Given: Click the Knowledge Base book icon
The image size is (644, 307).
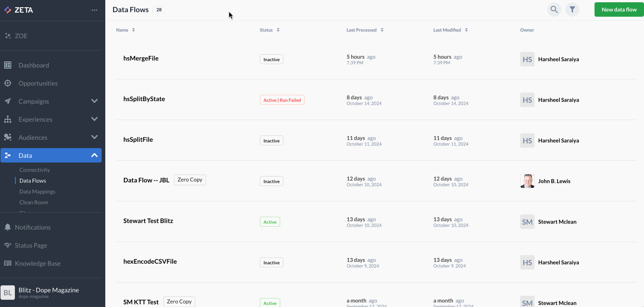Looking at the screenshot, I should coord(8,263).
